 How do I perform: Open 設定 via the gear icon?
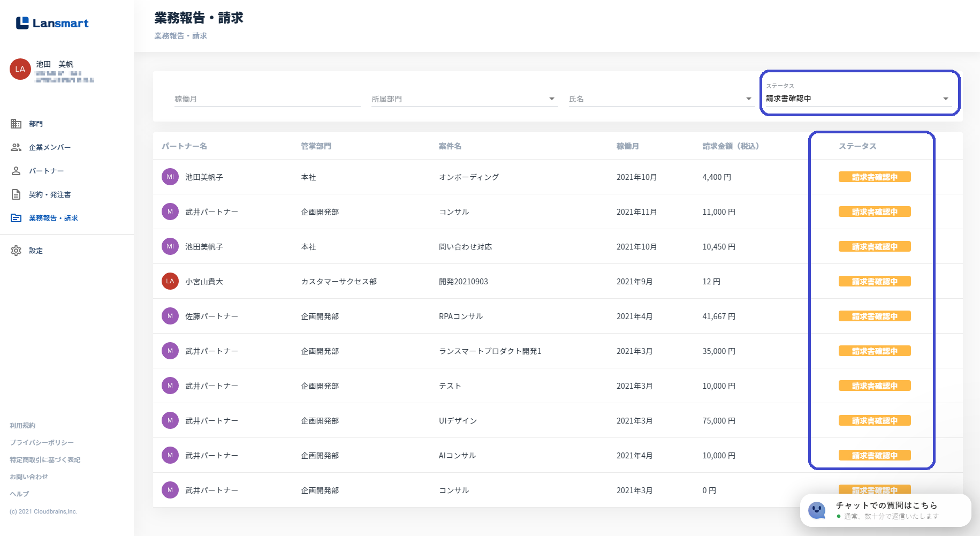coord(16,251)
